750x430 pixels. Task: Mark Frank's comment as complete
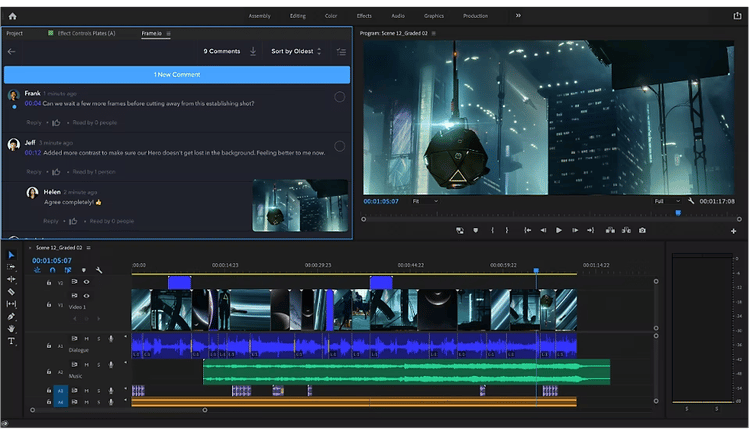tap(340, 97)
